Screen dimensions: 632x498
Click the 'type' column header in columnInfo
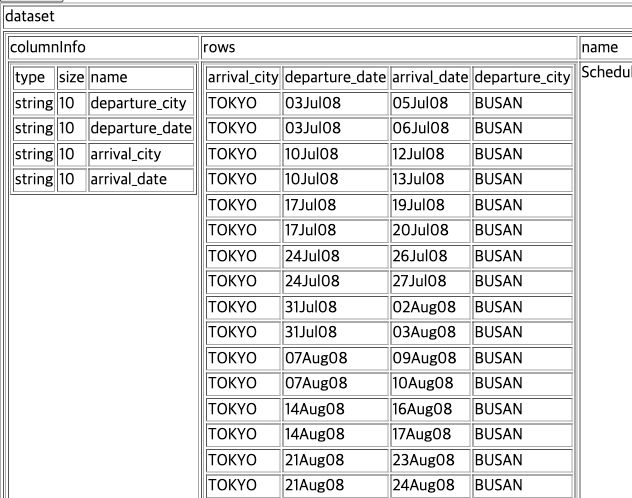(x=34, y=78)
